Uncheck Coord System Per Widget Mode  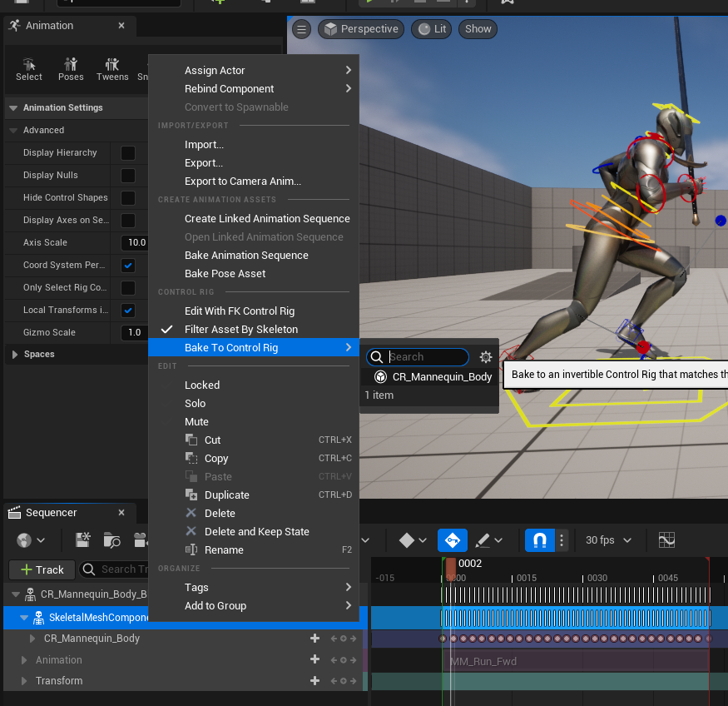pyautogui.click(x=128, y=266)
